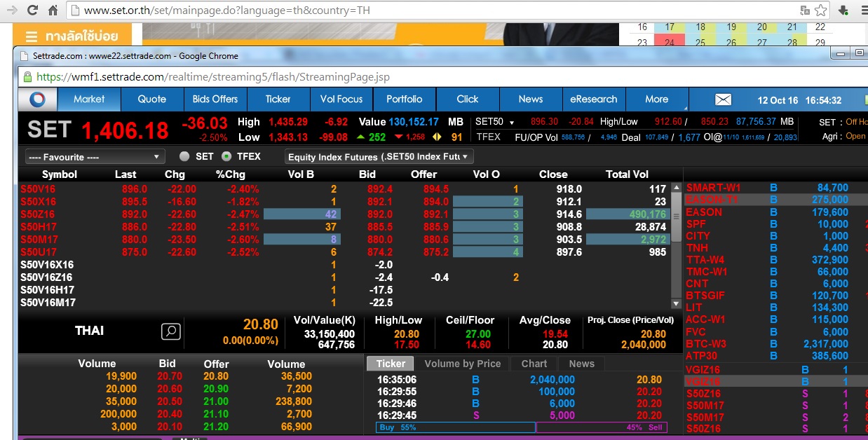Open the Favourite dropdown list
This screenshot has height=440, width=868.
[x=95, y=157]
